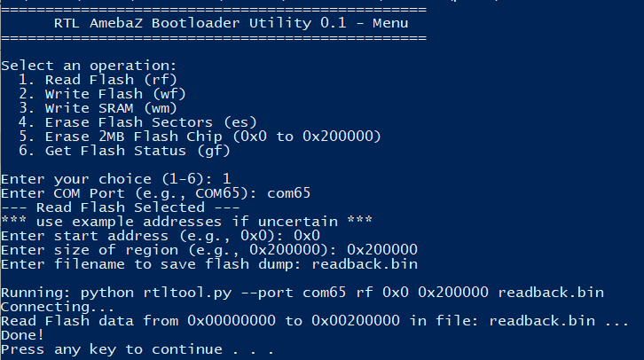This screenshot has height=360, width=644.
Task: Click the 'Read Flash Selected' status line
Action: pyautogui.click(x=121, y=207)
